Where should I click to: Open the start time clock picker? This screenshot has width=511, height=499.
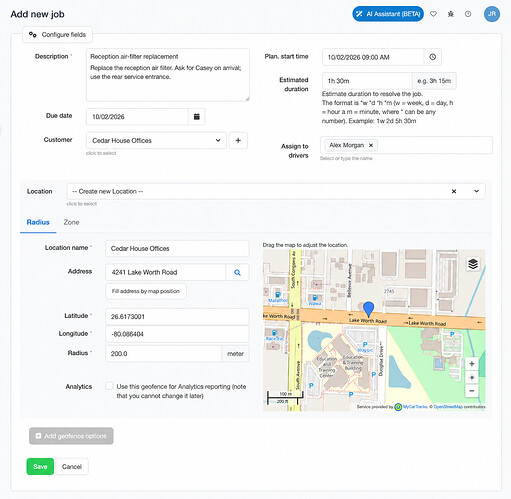tap(433, 57)
